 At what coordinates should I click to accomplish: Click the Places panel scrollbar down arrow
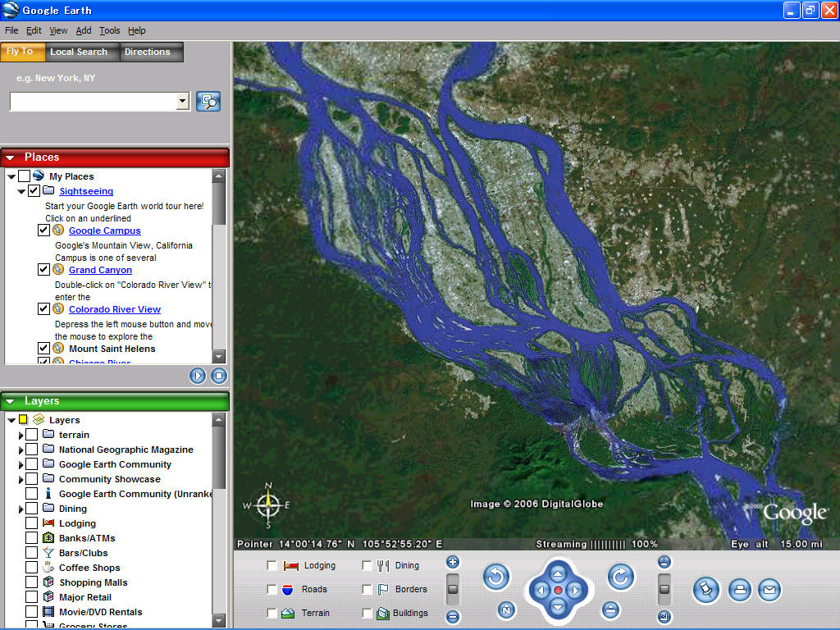218,356
